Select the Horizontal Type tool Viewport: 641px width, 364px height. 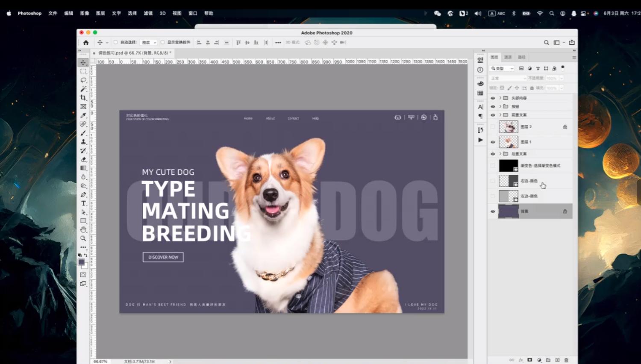coord(83,203)
